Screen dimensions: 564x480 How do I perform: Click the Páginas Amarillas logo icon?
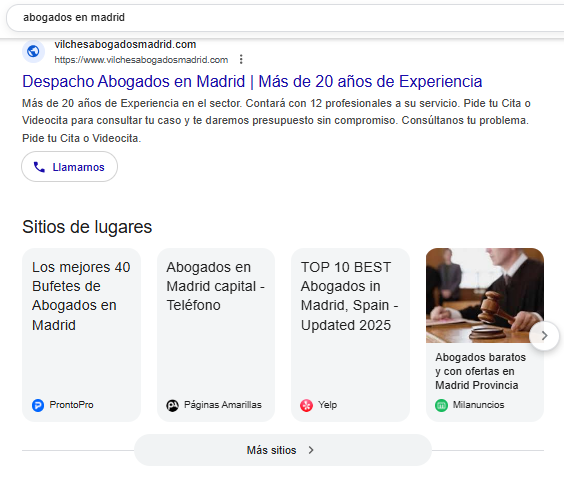pos(172,406)
